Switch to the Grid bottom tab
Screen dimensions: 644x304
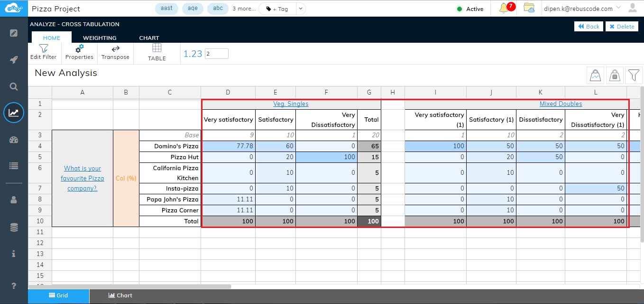pyautogui.click(x=59, y=295)
